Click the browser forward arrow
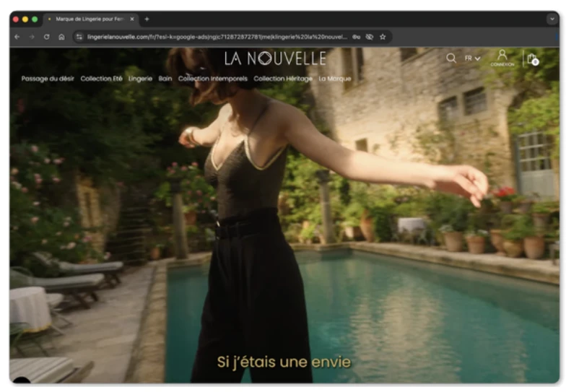 tap(32, 37)
